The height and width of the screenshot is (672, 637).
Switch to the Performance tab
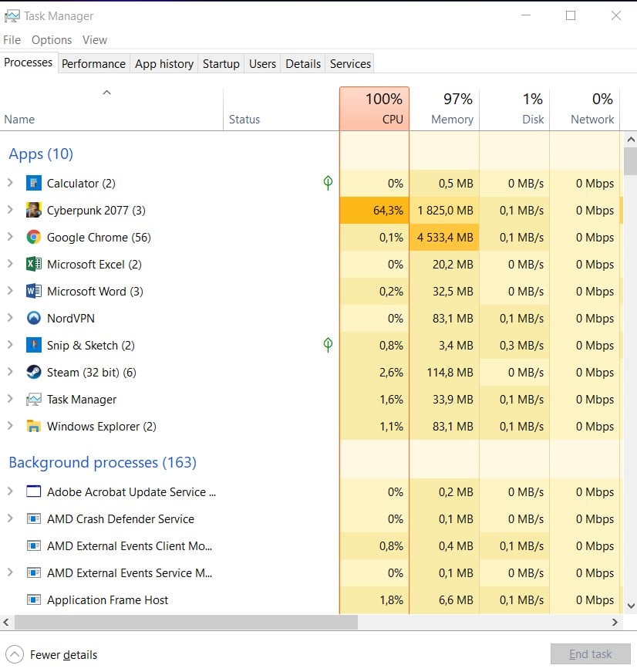coord(93,63)
